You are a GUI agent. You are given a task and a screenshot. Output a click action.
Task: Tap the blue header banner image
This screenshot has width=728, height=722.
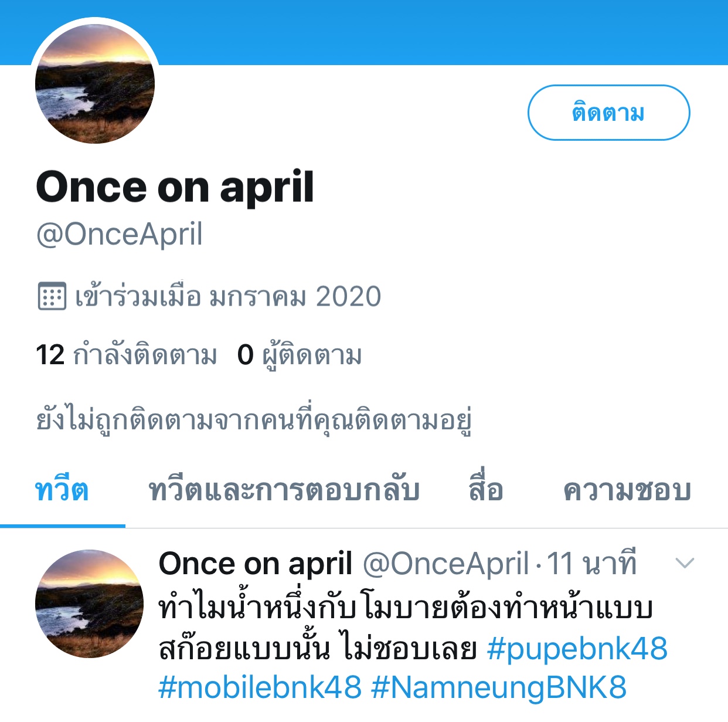(x=440, y=32)
